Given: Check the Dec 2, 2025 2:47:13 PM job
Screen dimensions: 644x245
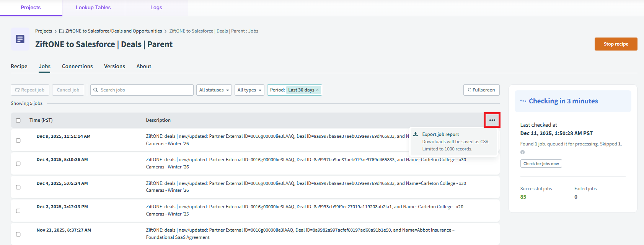Looking at the screenshot, I should 18,211.
